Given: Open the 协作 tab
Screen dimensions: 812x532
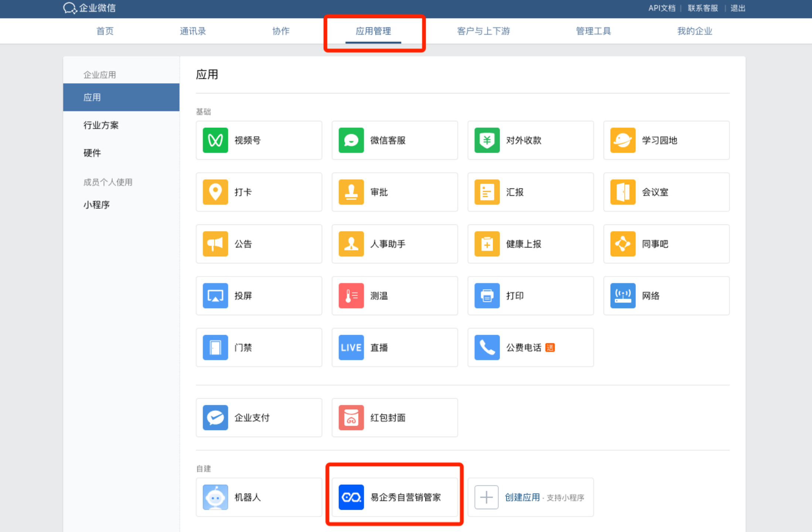Looking at the screenshot, I should [x=281, y=31].
